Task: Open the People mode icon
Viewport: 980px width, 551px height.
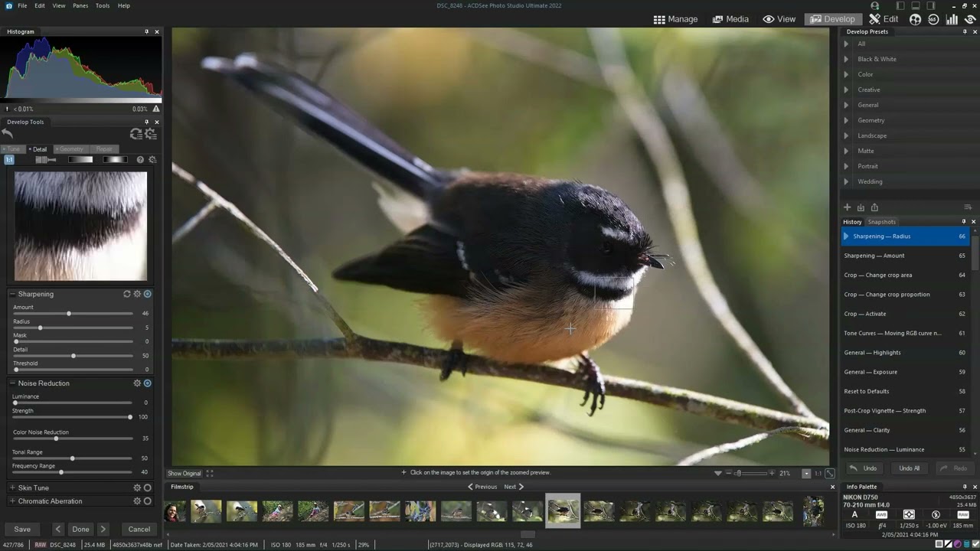Action: pyautogui.click(x=915, y=19)
